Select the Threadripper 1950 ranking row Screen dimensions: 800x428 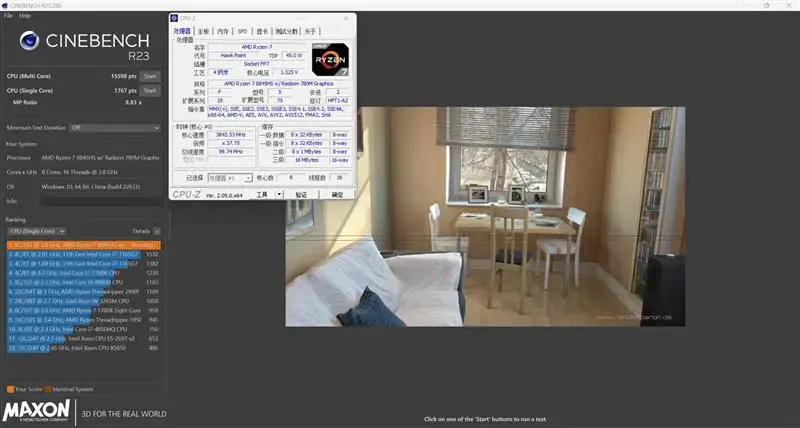pos(84,320)
